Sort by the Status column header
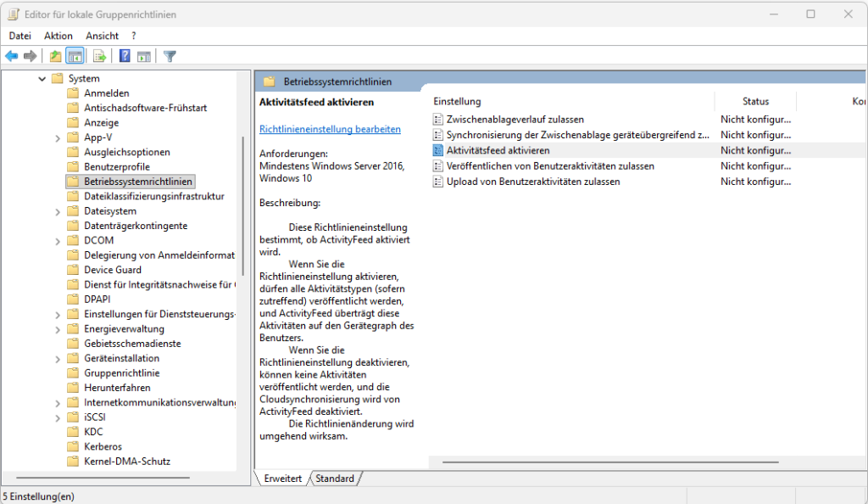The image size is (868, 504). click(754, 102)
